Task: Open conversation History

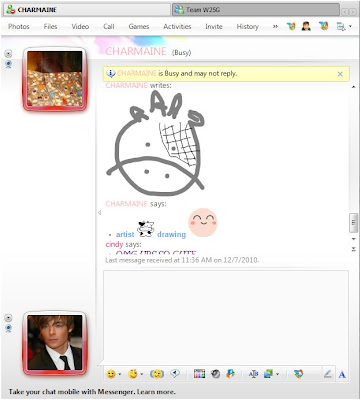Action: 247,27
